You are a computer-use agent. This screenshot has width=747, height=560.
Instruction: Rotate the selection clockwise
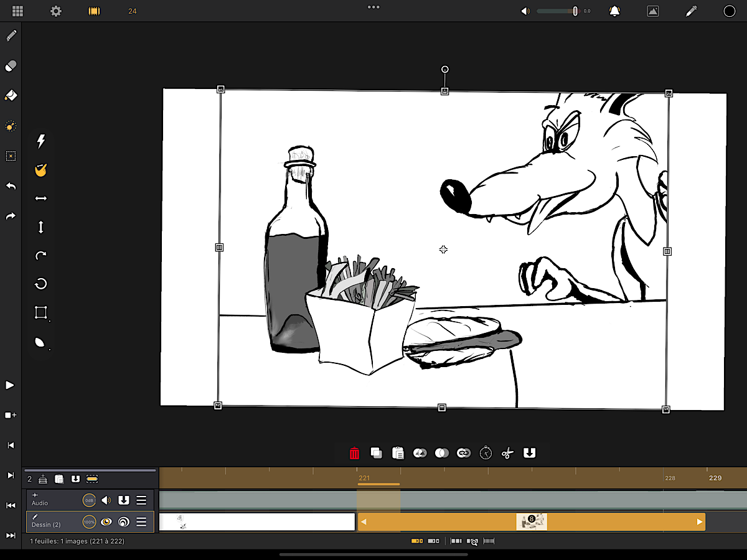click(41, 256)
